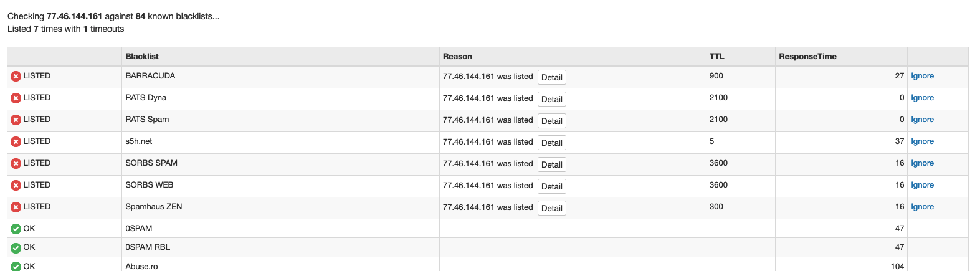
Task: Sort by the Blacklist column header
Action: point(142,57)
